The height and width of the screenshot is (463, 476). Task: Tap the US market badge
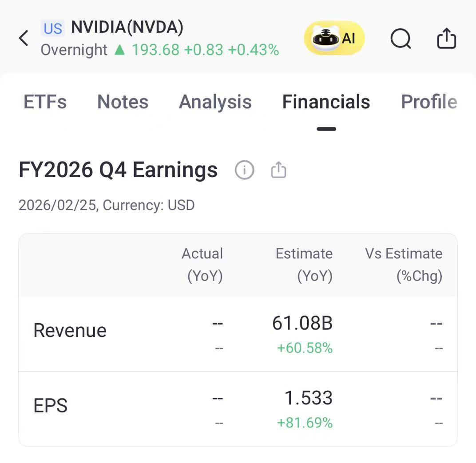tap(53, 28)
